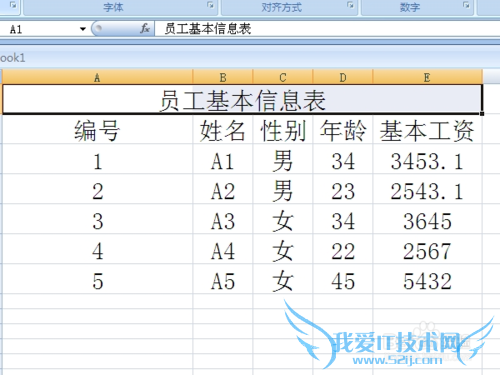
Task: Click the 字体 ribbon group label
Action: (113, 7)
